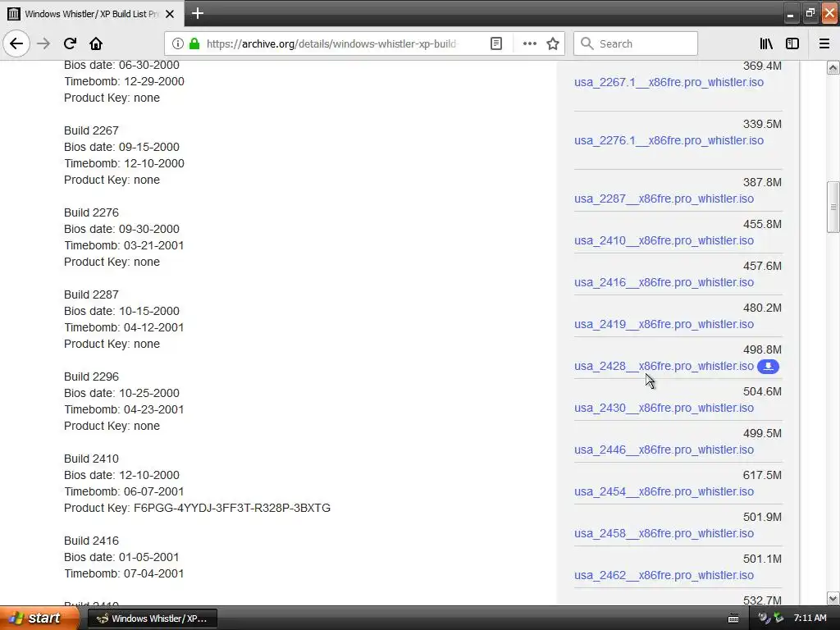
Task: Click the scrollbar down arrow
Action: pos(833,598)
